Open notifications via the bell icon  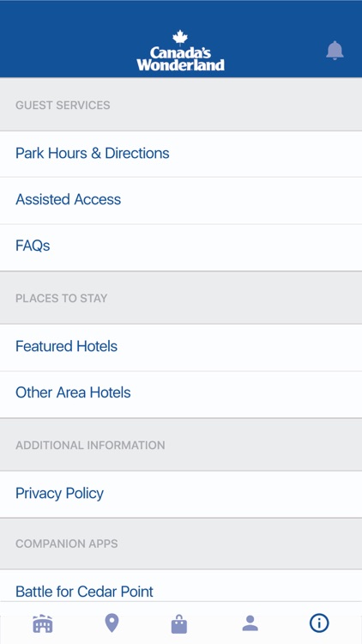point(335,51)
